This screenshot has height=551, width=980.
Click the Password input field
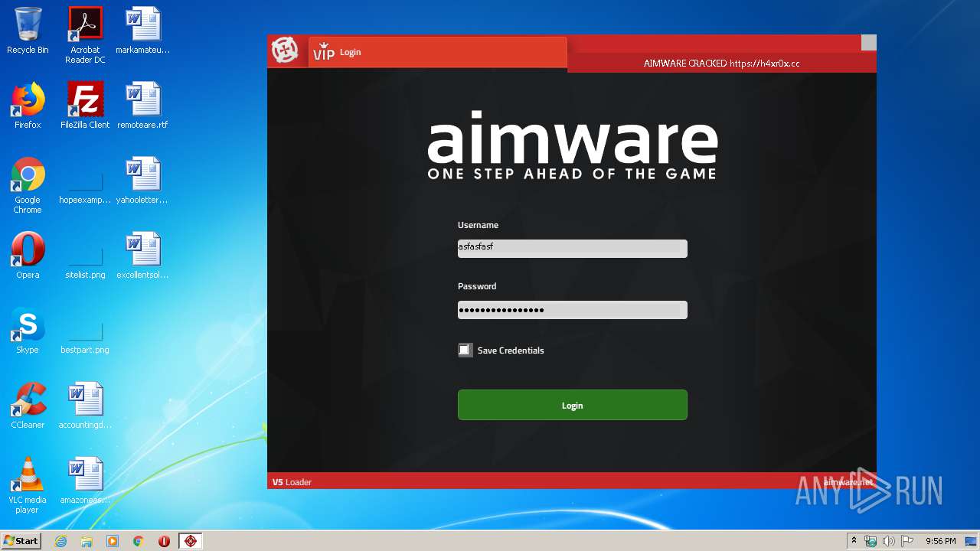point(573,309)
